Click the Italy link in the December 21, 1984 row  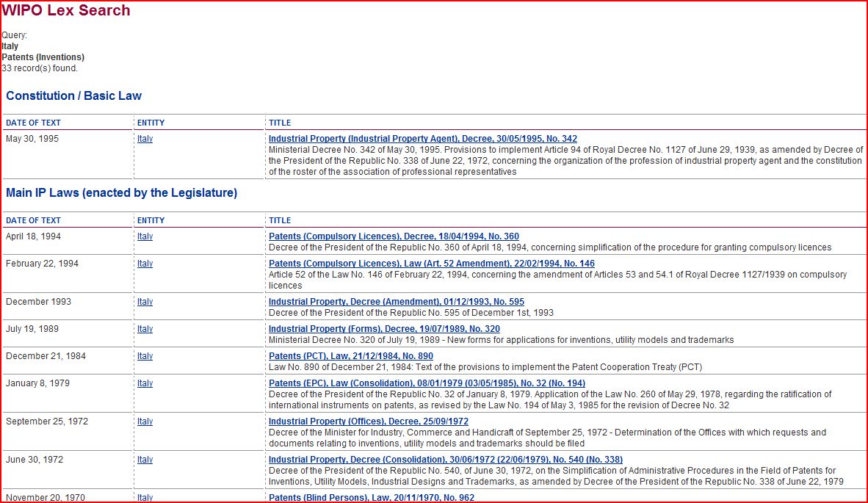pos(145,356)
